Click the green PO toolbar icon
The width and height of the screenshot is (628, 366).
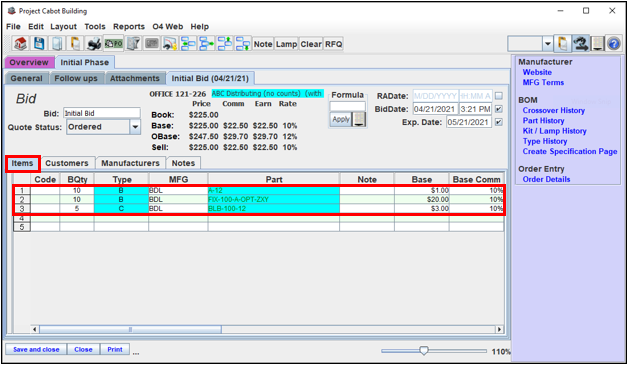113,43
